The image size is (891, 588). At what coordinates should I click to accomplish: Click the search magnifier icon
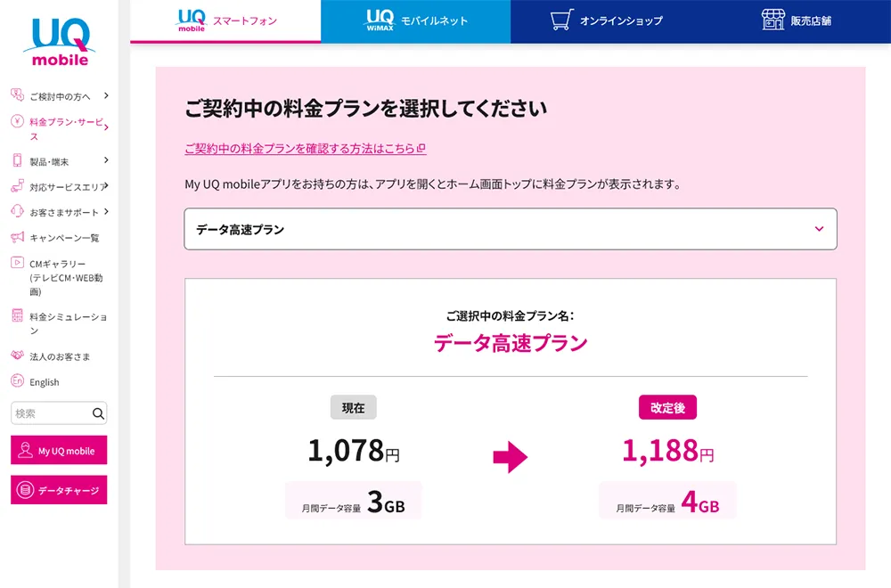(x=98, y=413)
